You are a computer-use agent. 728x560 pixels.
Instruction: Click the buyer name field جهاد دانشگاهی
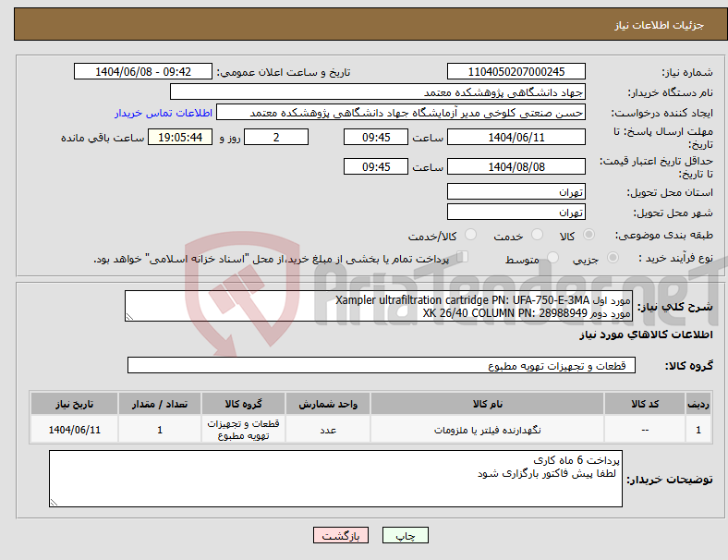[378, 91]
